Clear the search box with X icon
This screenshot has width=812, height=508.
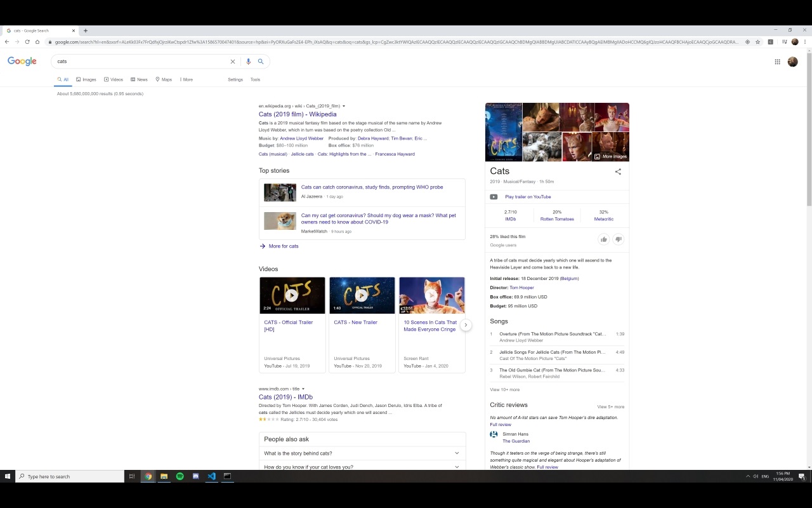tap(233, 62)
